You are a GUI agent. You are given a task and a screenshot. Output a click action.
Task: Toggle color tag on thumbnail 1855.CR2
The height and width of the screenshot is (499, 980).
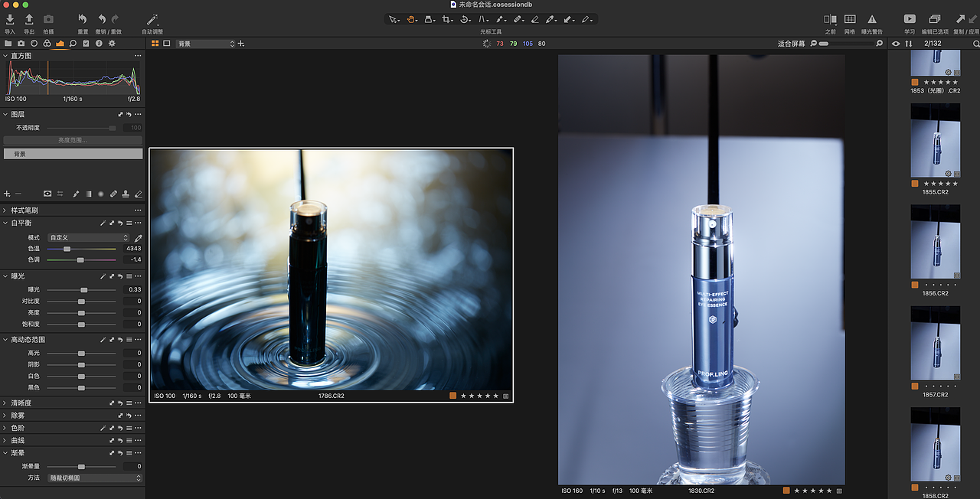(914, 184)
